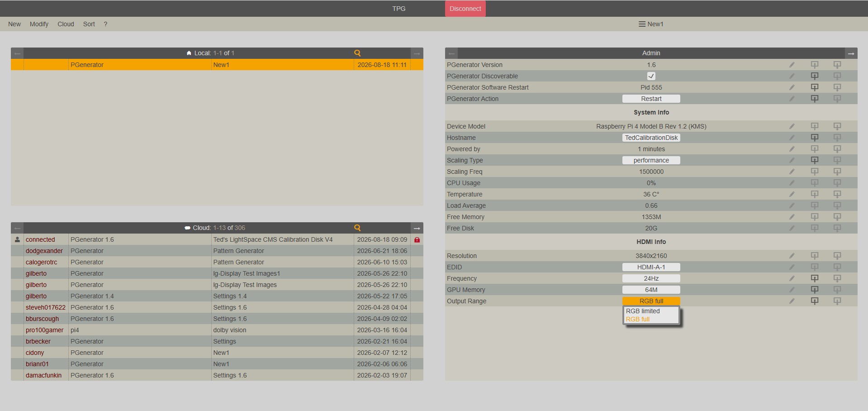Click the pencil icon in the Output Range row
The width and height of the screenshot is (868, 411).
(x=792, y=301)
